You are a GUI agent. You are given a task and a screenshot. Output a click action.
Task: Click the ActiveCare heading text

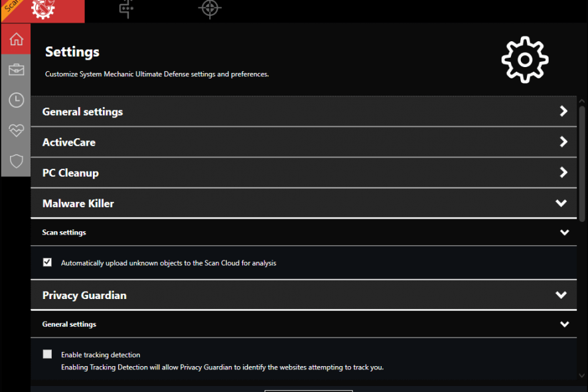coord(69,142)
